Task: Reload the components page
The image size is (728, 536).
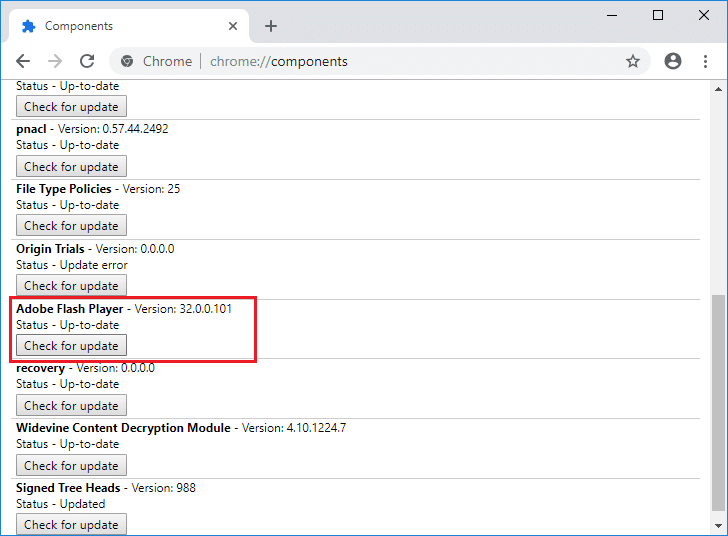Action: (87, 61)
